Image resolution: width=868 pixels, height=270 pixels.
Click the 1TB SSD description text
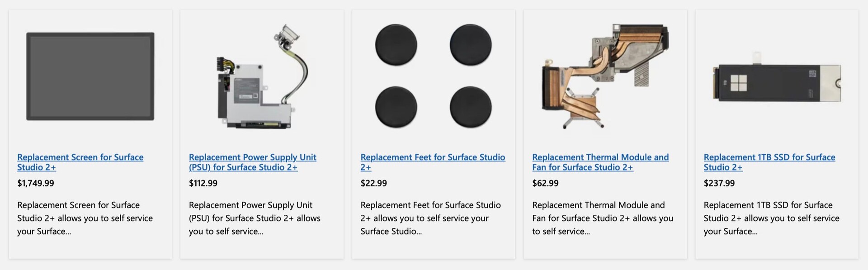[x=771, y=218]
